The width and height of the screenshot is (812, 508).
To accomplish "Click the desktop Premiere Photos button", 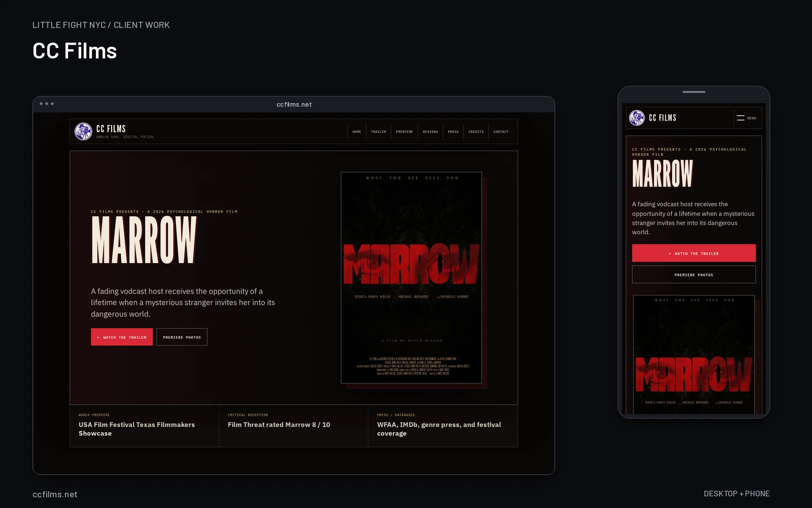I will coord(182,337).
